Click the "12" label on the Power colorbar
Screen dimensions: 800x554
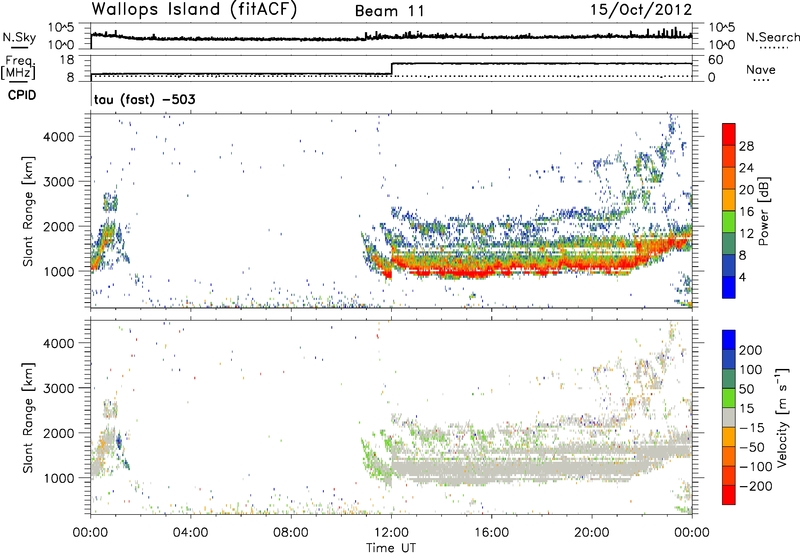pos(746,234)
